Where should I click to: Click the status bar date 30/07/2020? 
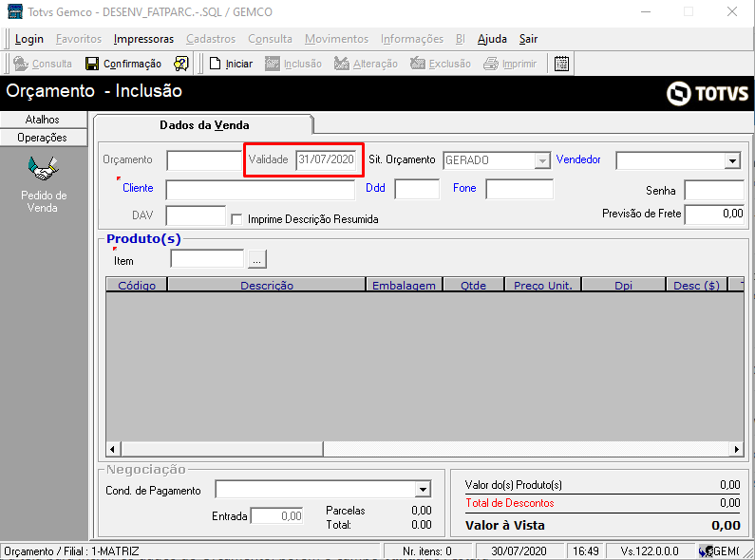click(x=519, y=551)
